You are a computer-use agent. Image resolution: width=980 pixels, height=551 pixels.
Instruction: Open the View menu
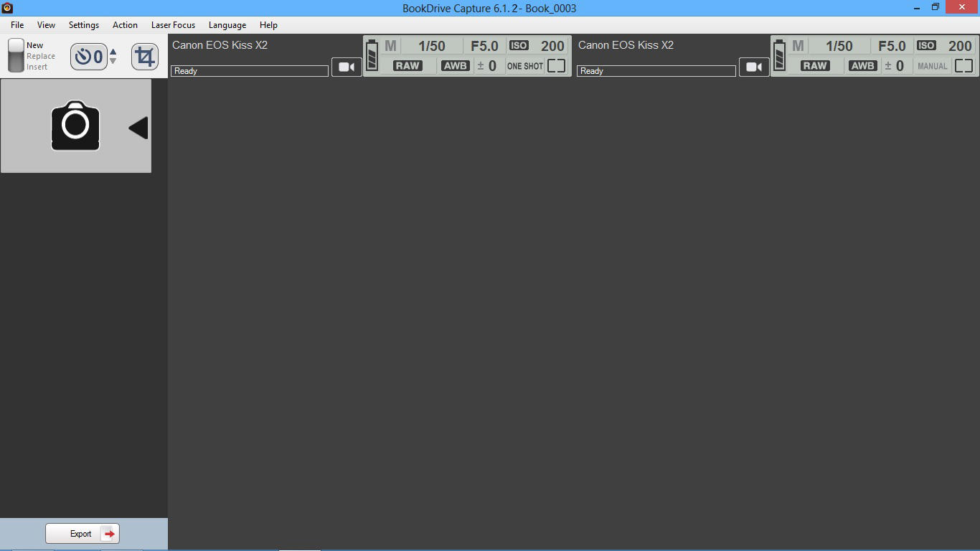[x=46, y=25]
